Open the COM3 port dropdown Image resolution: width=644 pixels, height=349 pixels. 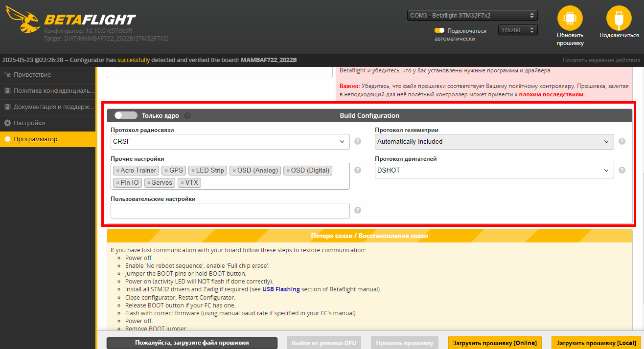tap(472, 15)
